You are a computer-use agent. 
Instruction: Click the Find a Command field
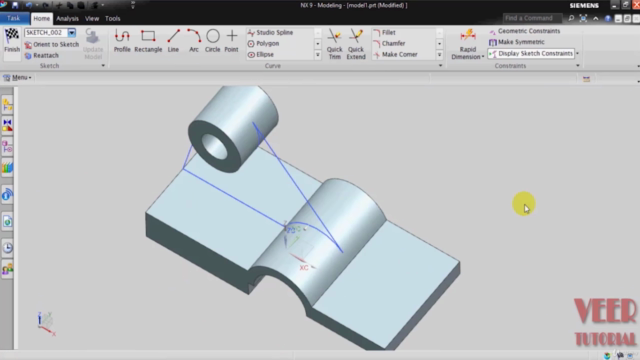click(532, 18)
